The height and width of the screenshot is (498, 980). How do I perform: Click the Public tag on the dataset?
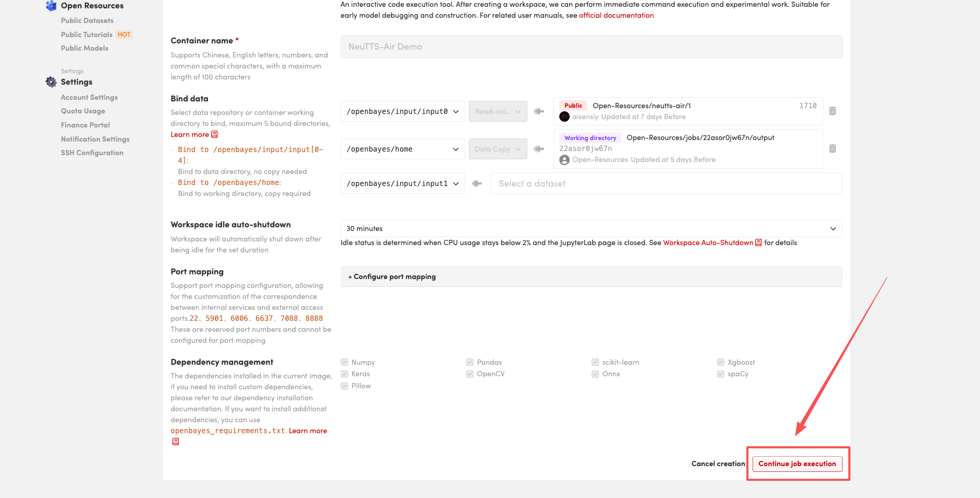point(573,106)
